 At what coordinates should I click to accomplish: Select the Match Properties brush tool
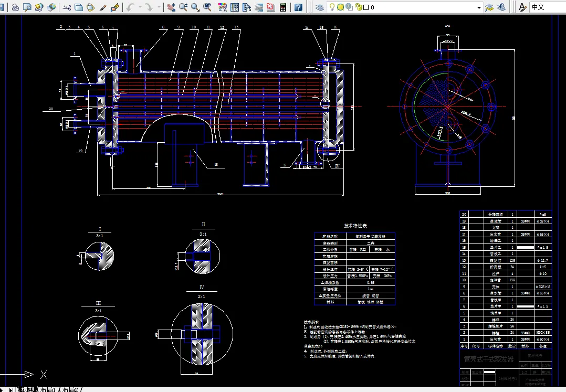102,7
